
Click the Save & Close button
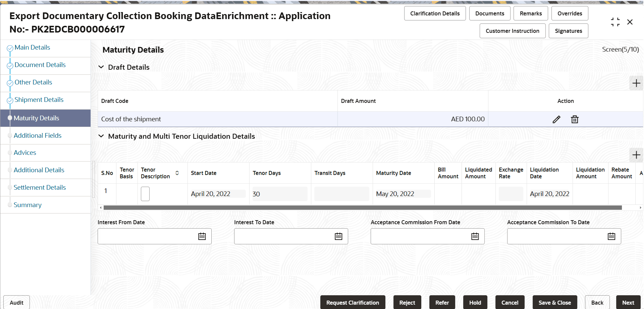point(555,302)
